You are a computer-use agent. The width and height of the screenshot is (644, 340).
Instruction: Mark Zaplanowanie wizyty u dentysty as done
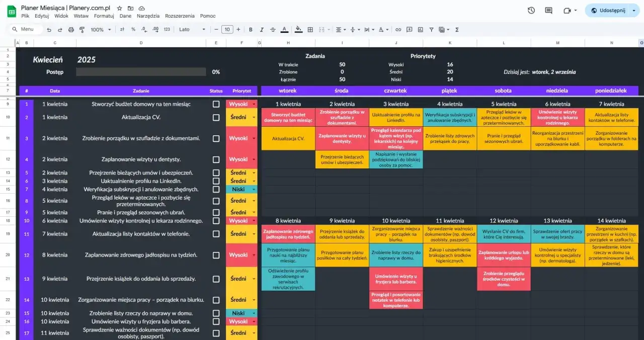pyautogui.click(x=216, y=159)
